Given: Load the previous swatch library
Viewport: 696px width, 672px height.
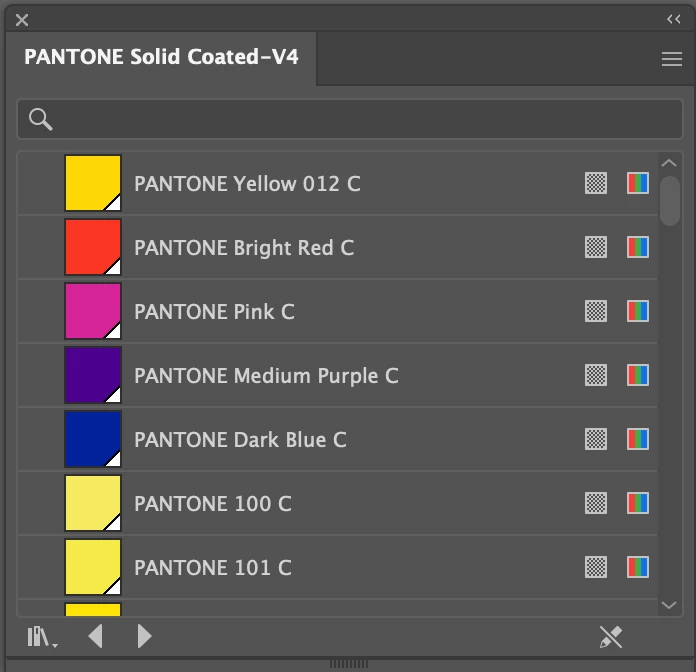Looking at the screenshot, I should (96, 636).
